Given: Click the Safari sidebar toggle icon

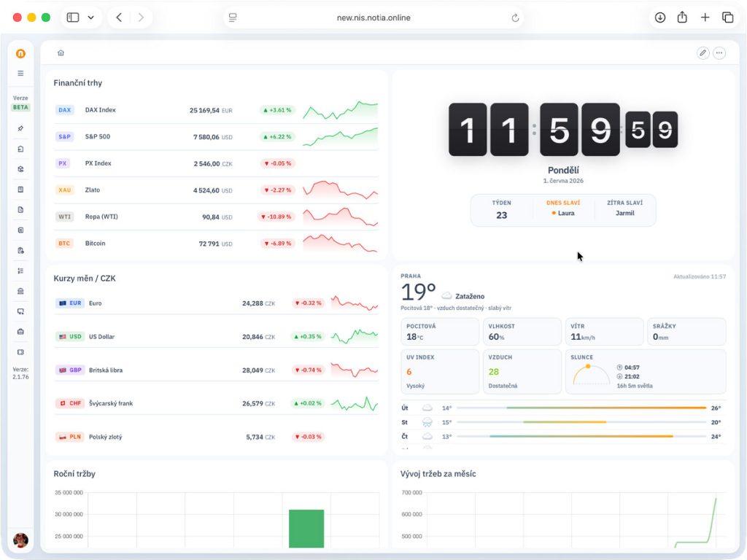Looking at the screenshot, I should [x=73, y=17].
